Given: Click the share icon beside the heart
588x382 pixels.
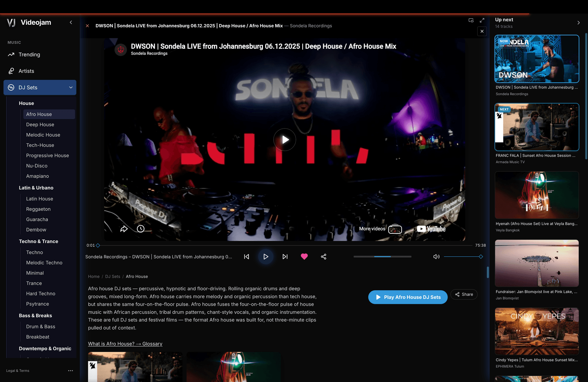Looking at the screenshot, I should 324,257.
